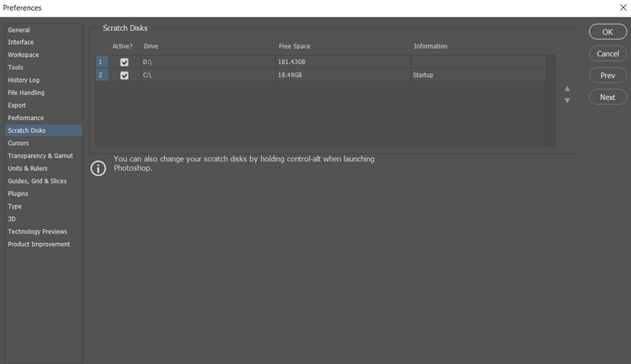Close the Preferences dialog with X
This screenshot has height=364, width=631.
pyautogui.click(x=623, y=8)
